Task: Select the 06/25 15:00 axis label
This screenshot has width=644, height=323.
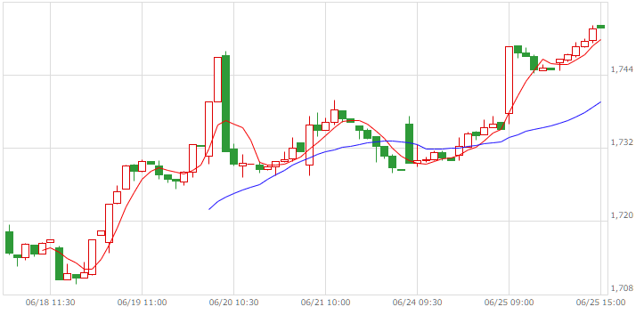Action: click(x=600, y=303)
